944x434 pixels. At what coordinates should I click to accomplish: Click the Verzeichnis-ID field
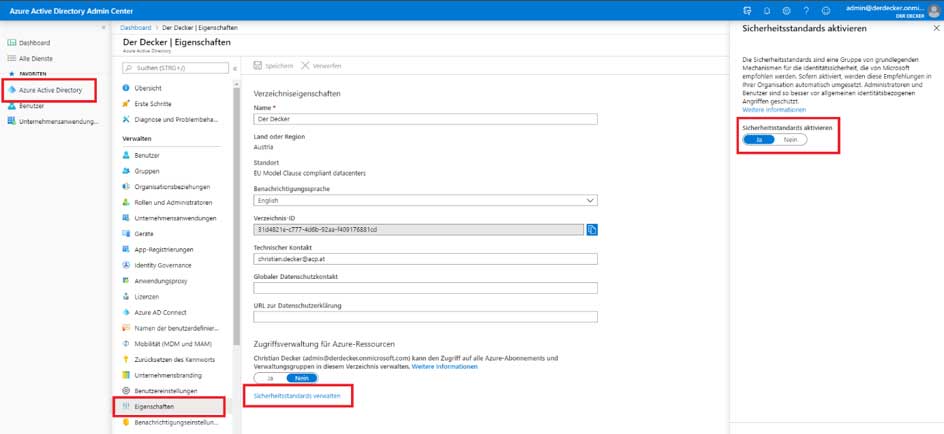(418, 229)
